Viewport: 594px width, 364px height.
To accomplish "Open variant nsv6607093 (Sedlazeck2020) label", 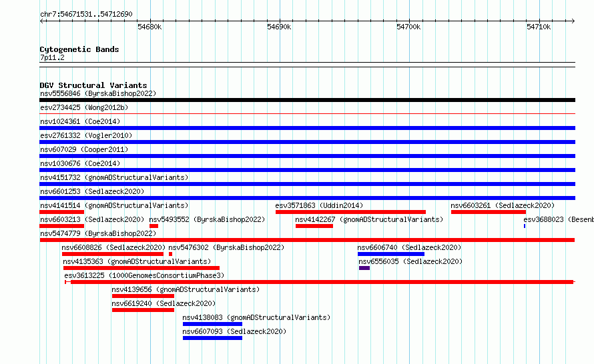I will 234,331.
